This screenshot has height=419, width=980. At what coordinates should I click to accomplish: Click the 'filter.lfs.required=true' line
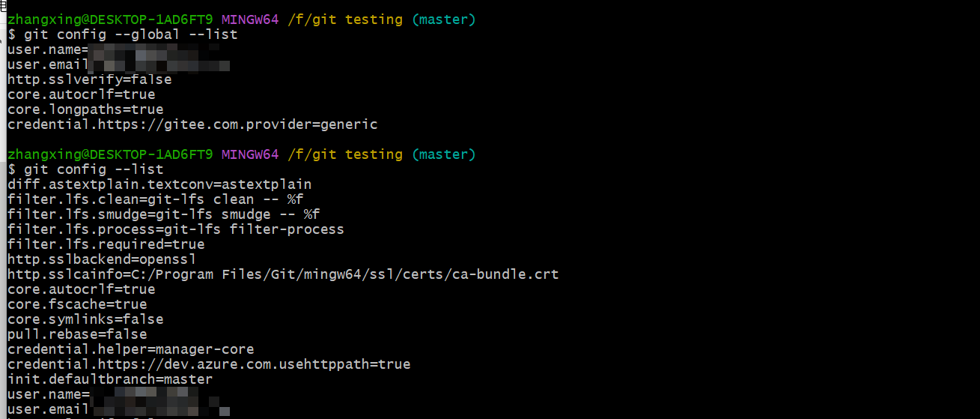click(106, 244)
